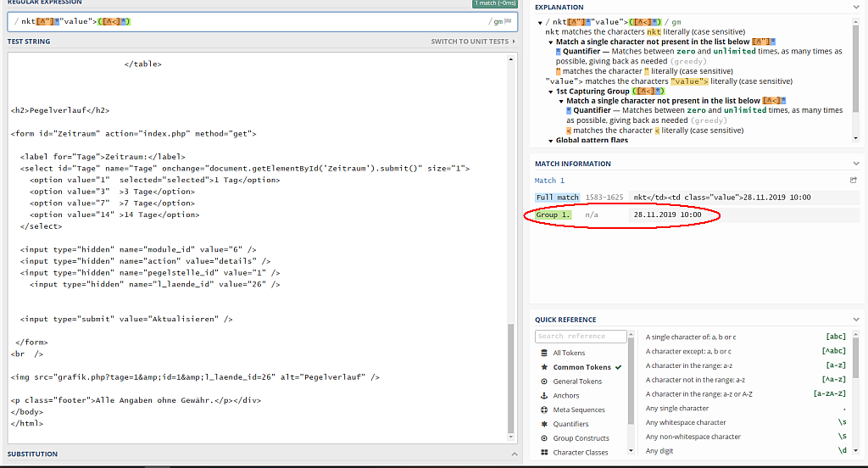This screenshot has height=468, width=868.
Task: Collapse the root regex explanation tree node
Action: [540, 23]
